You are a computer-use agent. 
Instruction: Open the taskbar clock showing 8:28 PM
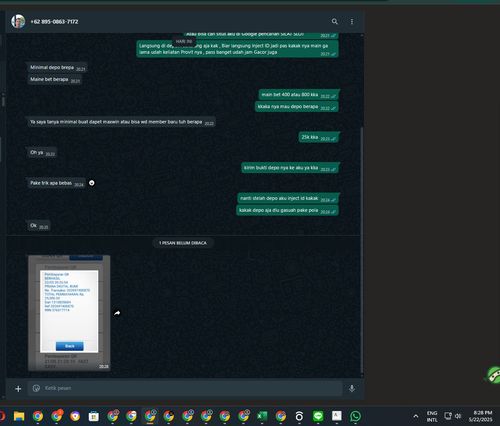pyautogui.click(x=480, y=416)
